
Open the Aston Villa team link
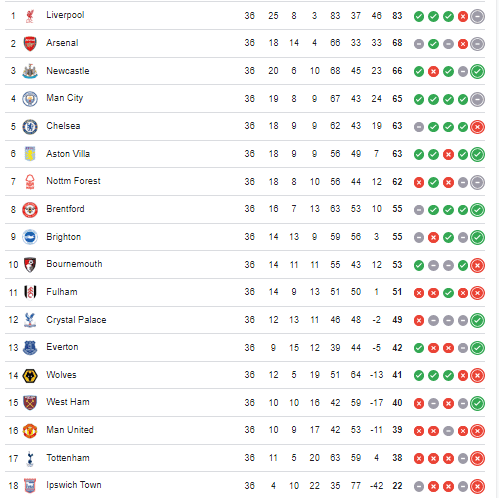click(x=68, y=154)
